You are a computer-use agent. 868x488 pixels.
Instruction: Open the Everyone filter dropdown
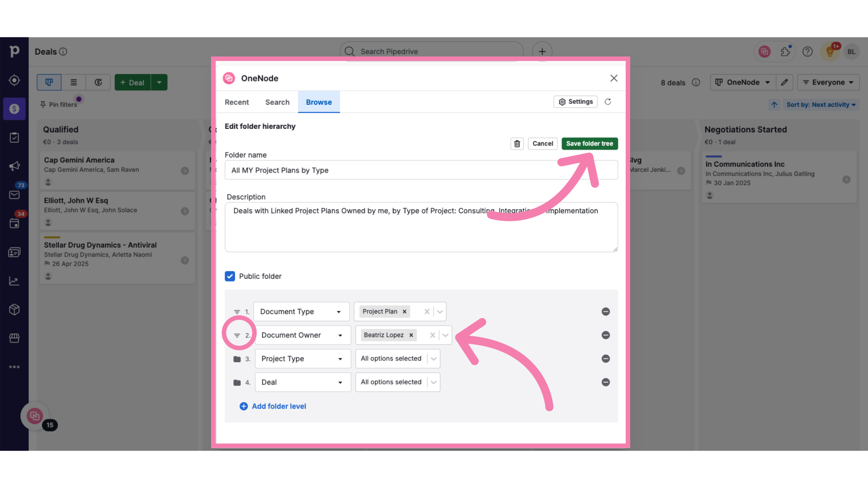pos(828,82)
